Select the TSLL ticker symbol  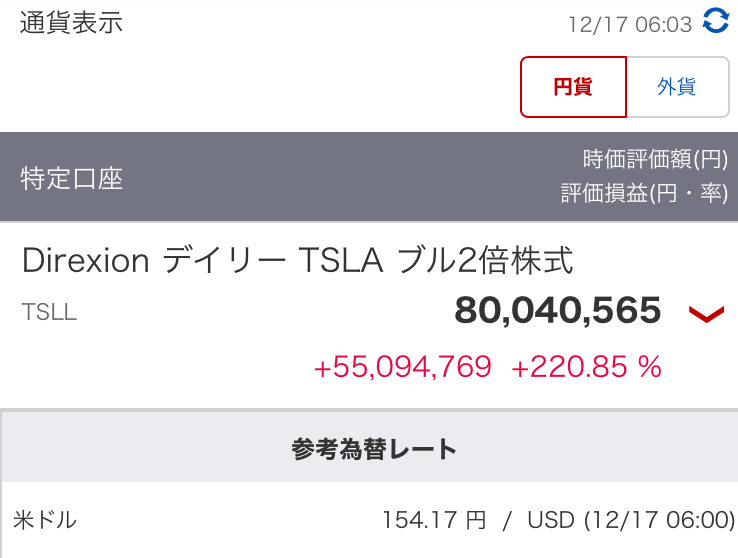pos(49,312)
